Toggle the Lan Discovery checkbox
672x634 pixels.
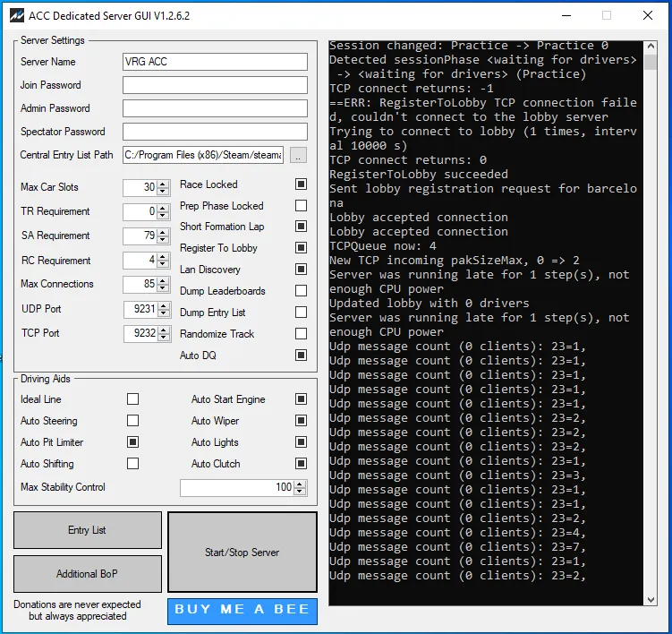click(302, 270)
